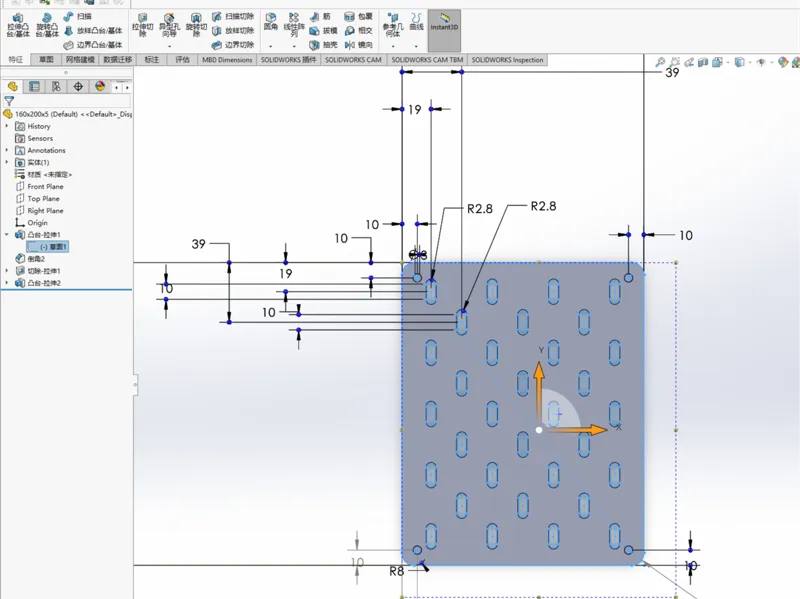The image size is (800, 599).
Task: Open the DisplayManager appearance tab icon
Action: point(100,86)
